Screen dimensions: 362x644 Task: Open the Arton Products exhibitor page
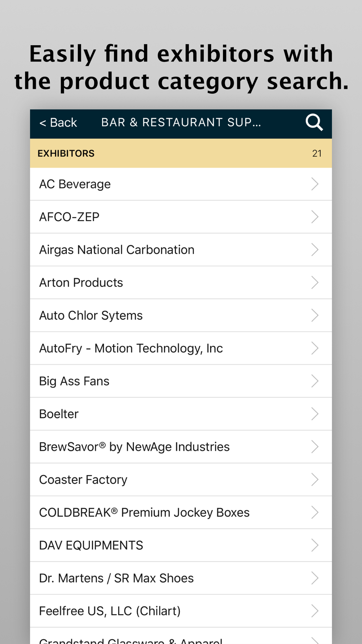tap(81, 283)
